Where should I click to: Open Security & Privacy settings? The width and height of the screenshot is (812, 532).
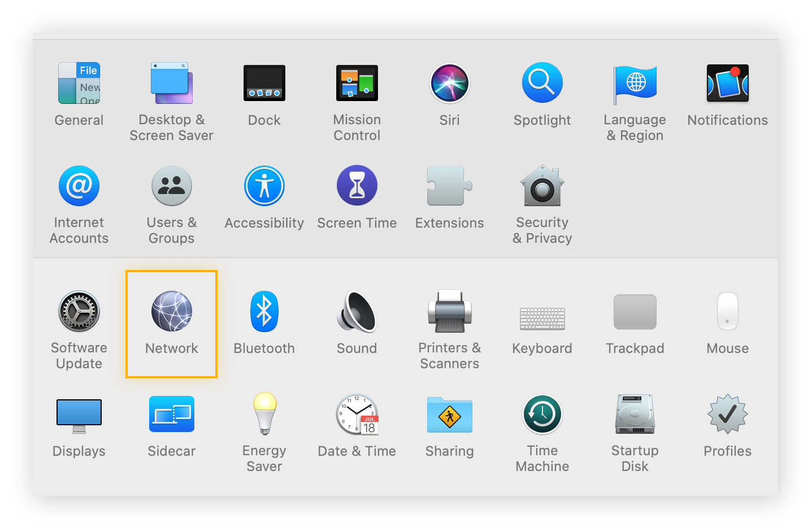542,186
